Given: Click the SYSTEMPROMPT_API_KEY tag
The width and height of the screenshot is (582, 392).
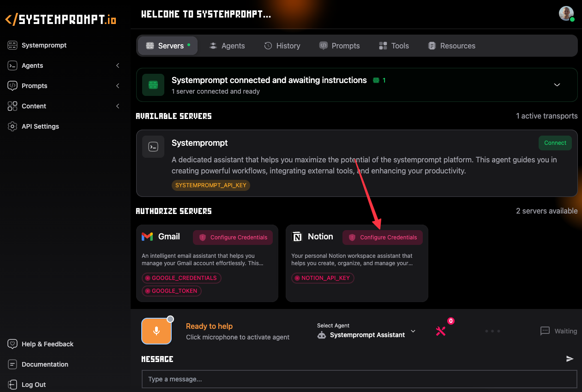Looking at the screenshot, I should tap(211, 185).
